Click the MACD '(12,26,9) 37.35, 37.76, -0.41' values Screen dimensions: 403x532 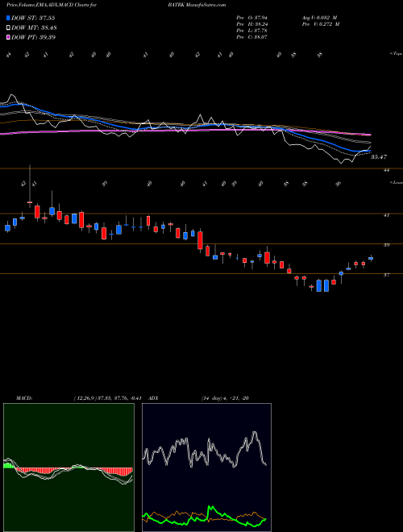(x=110, y=398)
